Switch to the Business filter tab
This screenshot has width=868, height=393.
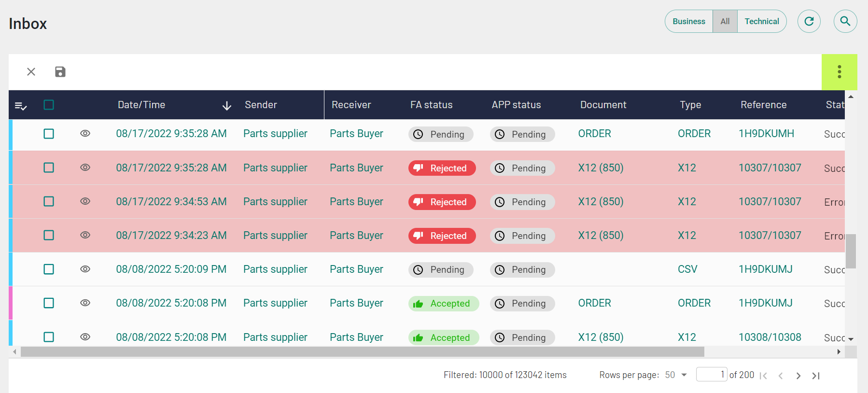tap(689, 21)
